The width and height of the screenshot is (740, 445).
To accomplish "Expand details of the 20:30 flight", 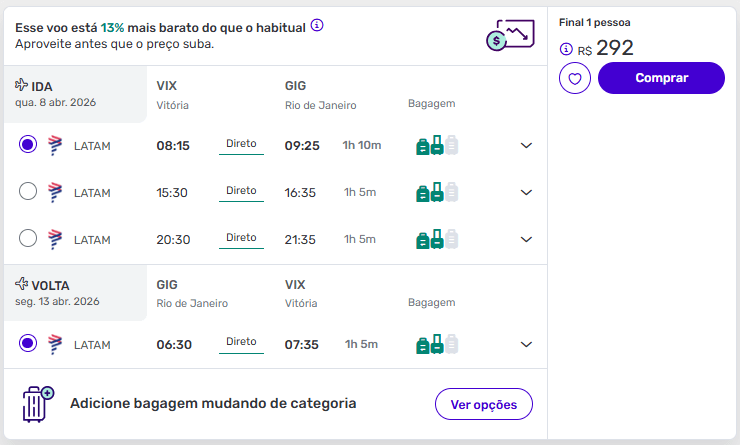I will coord(527,239).
